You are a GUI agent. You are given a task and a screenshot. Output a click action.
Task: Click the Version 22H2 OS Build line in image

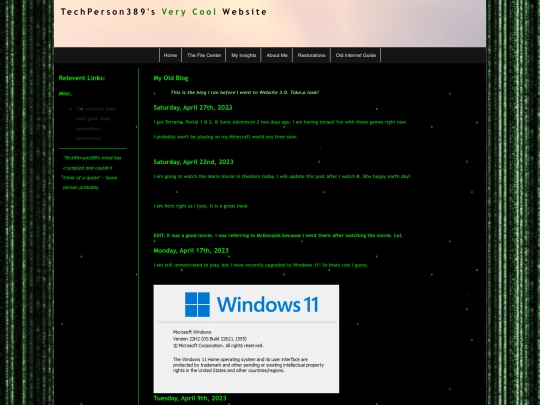coord(210,339)
